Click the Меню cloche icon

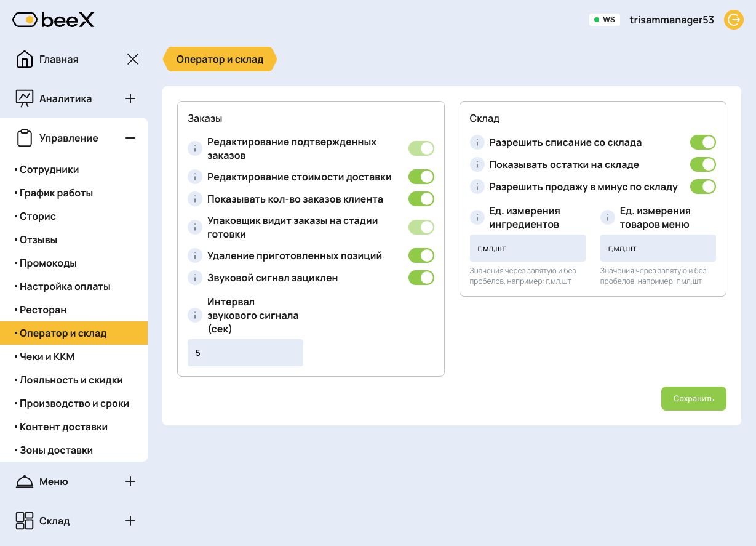(25, 481)
